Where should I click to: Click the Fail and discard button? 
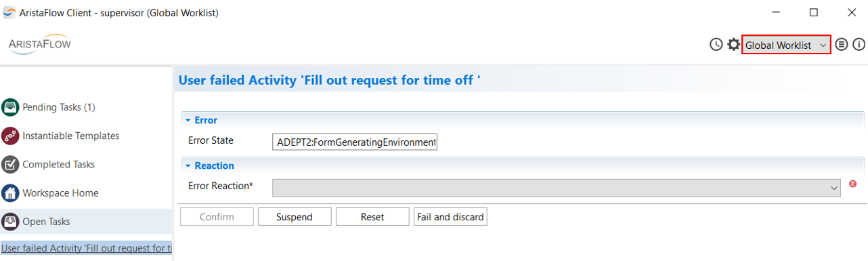click(x=450, y=217)
